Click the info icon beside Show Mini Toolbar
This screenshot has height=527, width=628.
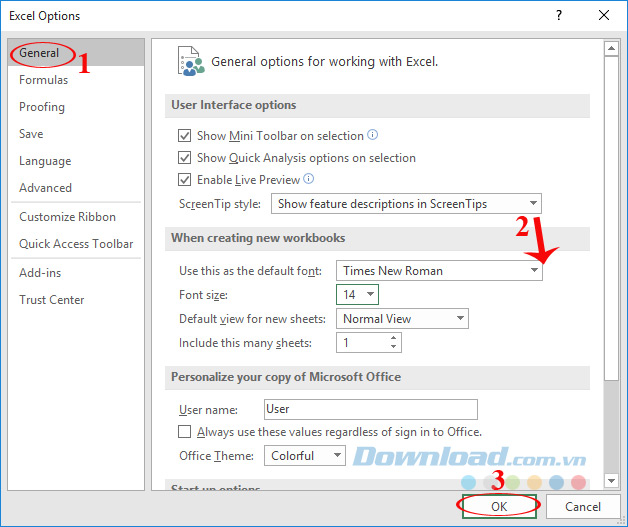372,135
